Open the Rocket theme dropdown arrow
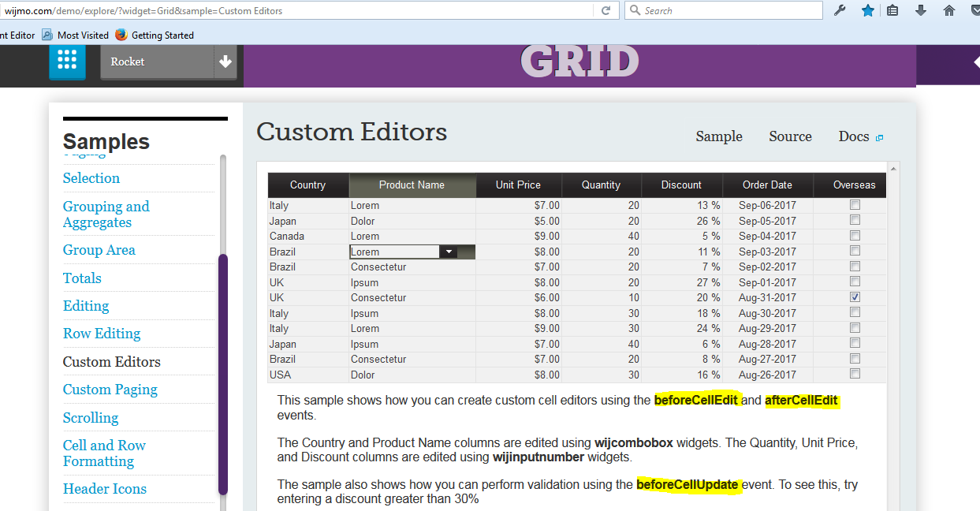 click(x=226, y=62)
